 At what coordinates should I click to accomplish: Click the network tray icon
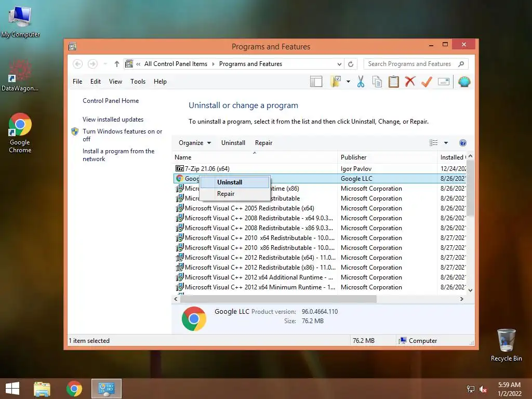471,389
